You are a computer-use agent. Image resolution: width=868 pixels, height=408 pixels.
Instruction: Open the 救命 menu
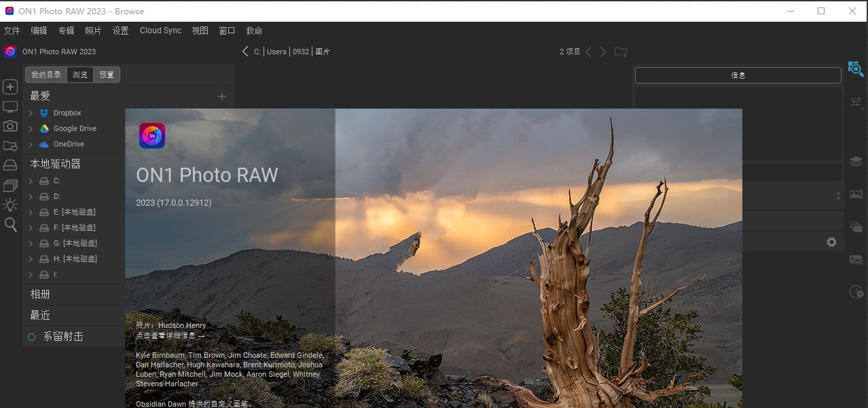(254, 31)
